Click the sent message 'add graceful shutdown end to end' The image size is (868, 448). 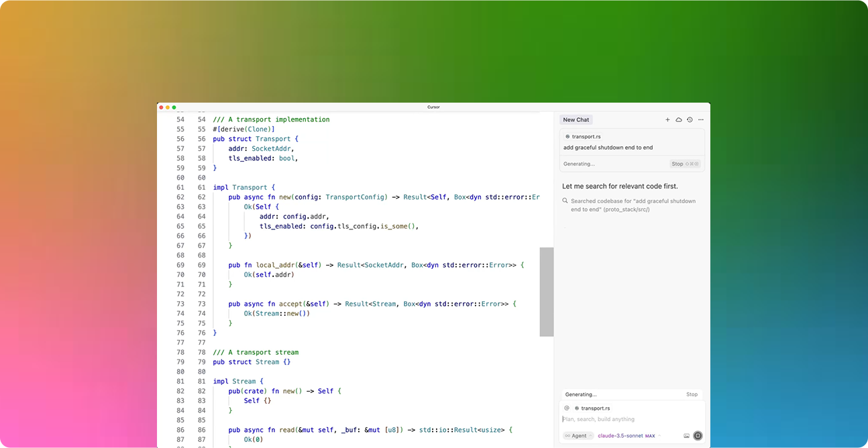pyautogui.click(x=608, y=148)
